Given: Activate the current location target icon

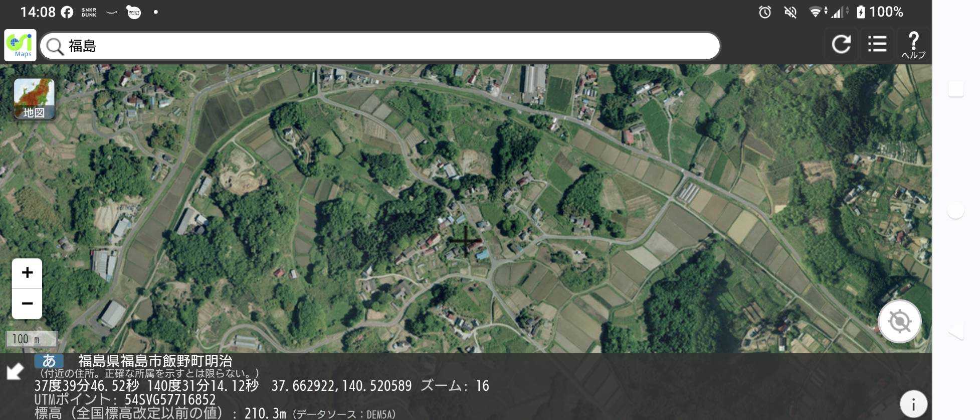Looking at the screenshot, I should (899, 321).
